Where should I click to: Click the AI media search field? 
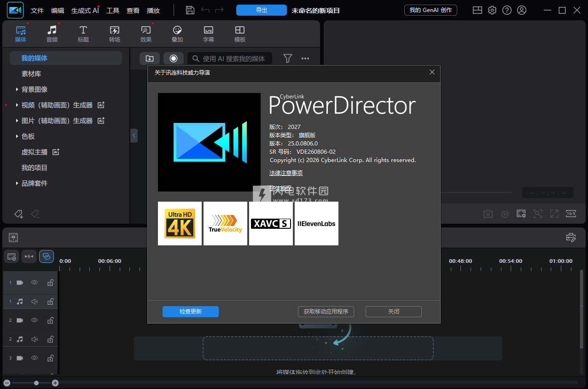229,58
